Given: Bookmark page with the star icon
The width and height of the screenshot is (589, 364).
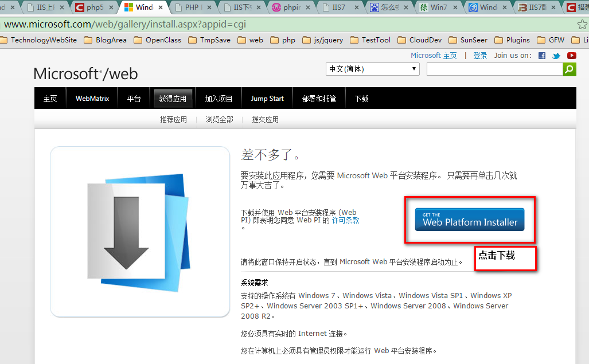Looking at the screenshot, I should click(582, 25).
